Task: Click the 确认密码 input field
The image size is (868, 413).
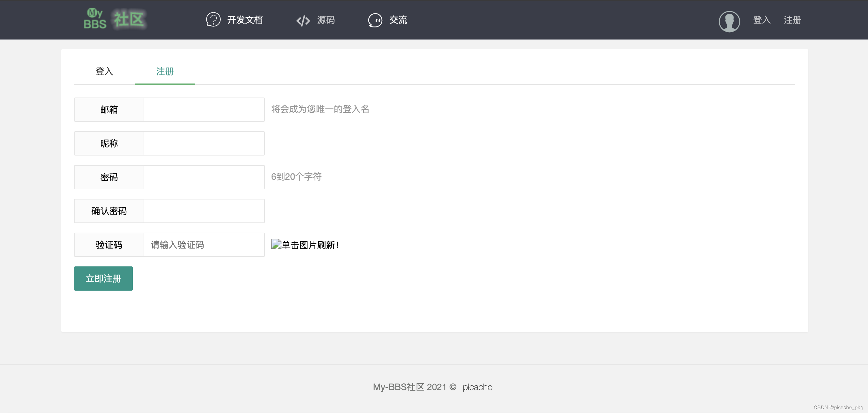Action: [x=204, y=211]
